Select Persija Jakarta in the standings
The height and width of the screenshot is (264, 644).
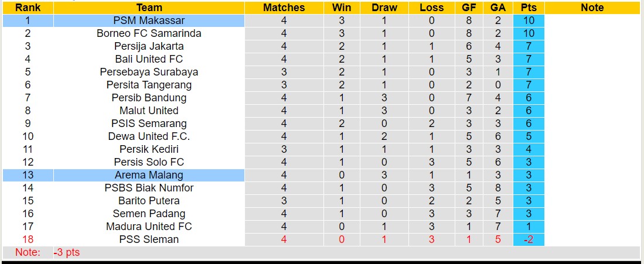pos(149,46)
